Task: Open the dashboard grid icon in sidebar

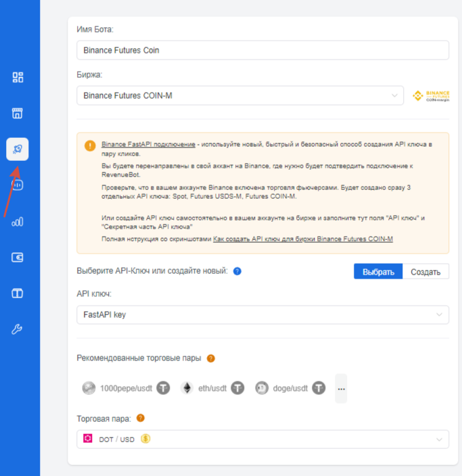Action: point(18,77)
